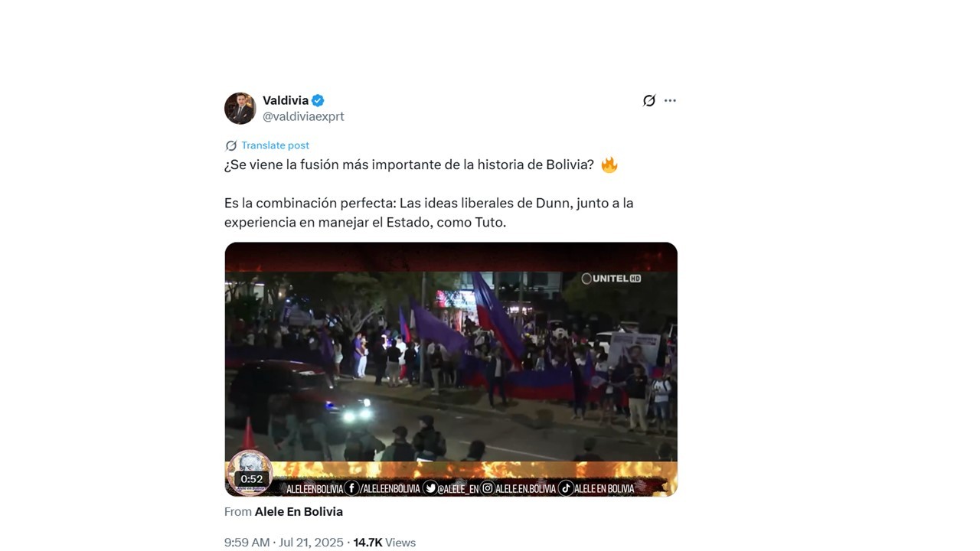Image resolution: width=980 pixels, height=551 pixels.
Task: Click the TikTok icon in video banner
Action: (565, 488)
